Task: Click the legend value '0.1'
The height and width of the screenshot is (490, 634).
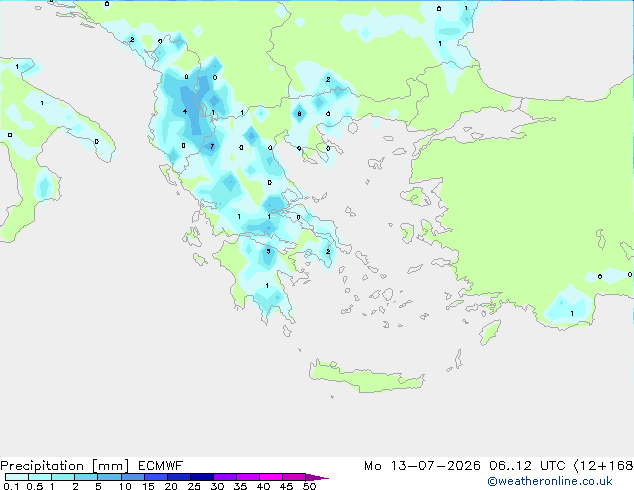Action: click(x=11, y=486)
